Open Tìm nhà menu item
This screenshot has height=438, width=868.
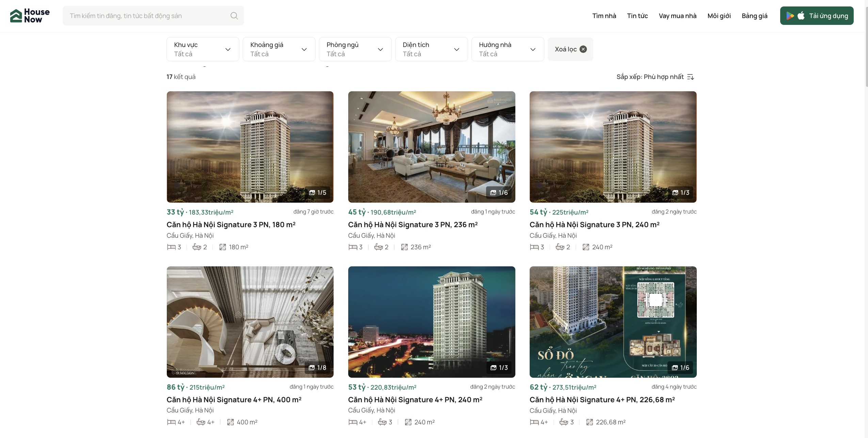coord(604,16)
